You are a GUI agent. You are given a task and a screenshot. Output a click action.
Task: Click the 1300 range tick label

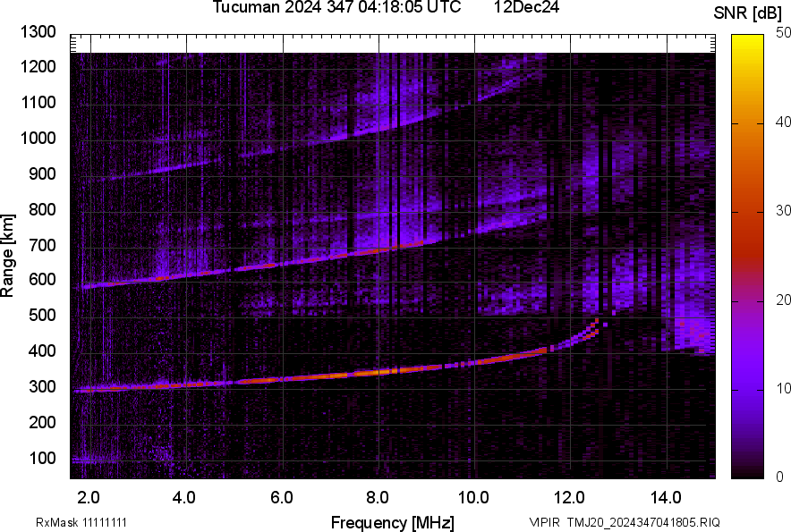tap(38, 32)
